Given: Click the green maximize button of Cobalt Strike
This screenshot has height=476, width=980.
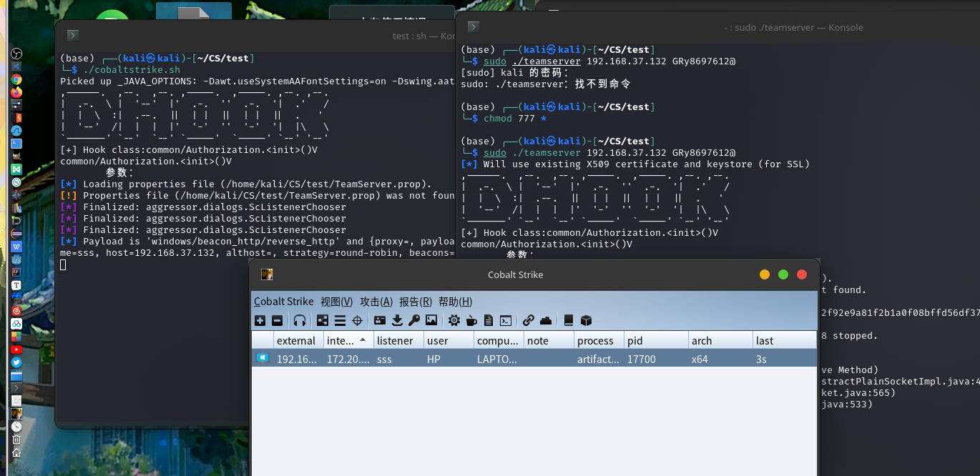Looking at the screenshot, I should 783,274.
